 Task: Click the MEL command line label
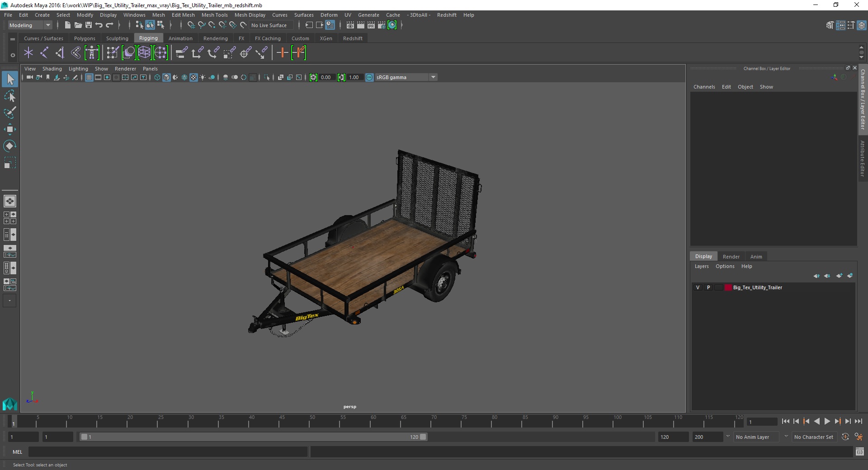pos(17,452)
